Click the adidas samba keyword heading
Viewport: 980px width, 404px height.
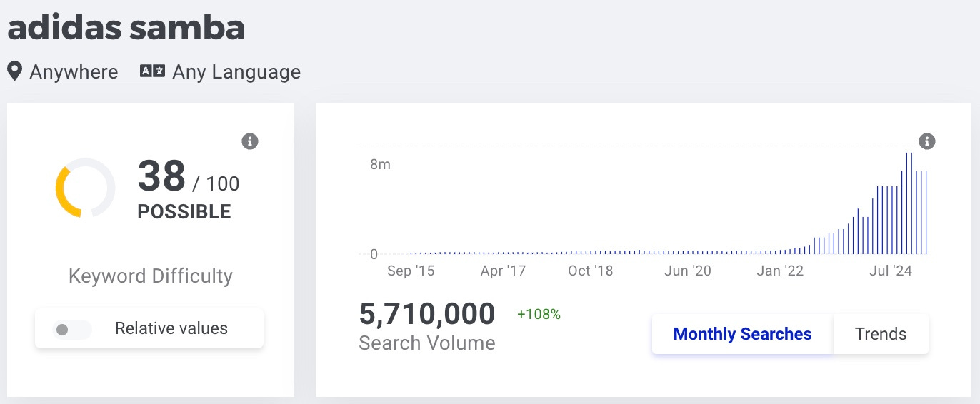pos(126,27)
